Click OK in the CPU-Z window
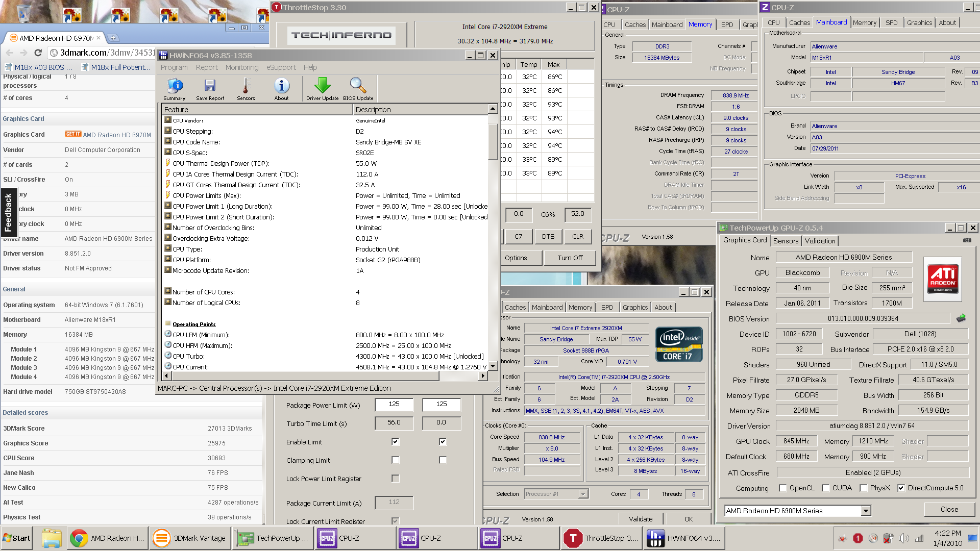Viewport: 980px width, 551px height. click(689, 519)
